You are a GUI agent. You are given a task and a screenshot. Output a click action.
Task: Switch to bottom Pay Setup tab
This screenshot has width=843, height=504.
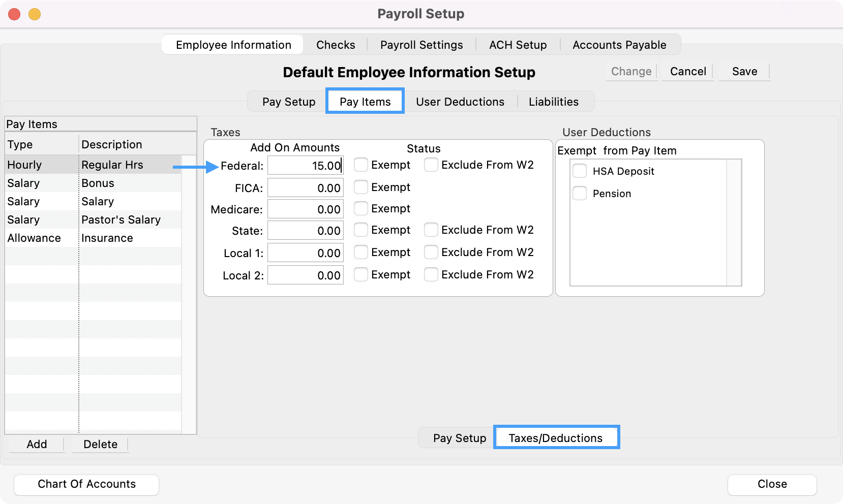(x=459, y=438)
